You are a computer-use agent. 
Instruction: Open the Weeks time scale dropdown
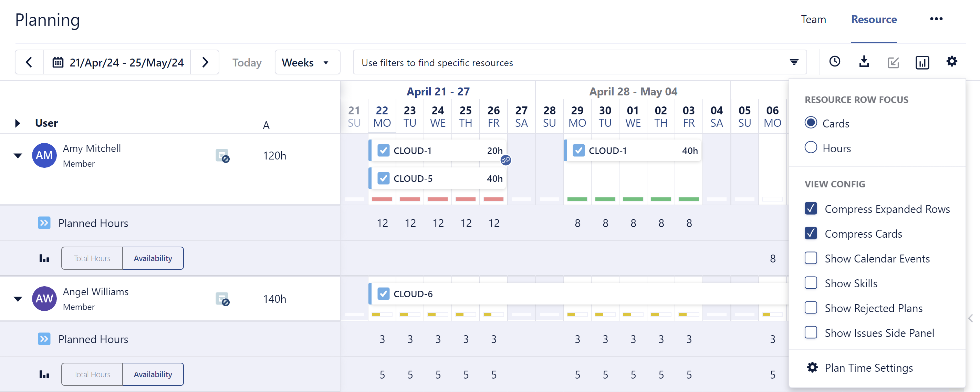click(307, 62)
